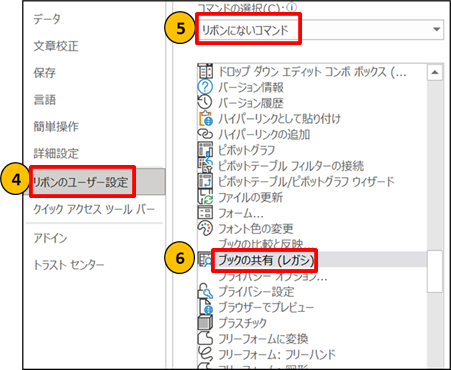Click the ブックの共有 (レガシ) icon
This screenshot has width=451, height=370.
point(205,260)
